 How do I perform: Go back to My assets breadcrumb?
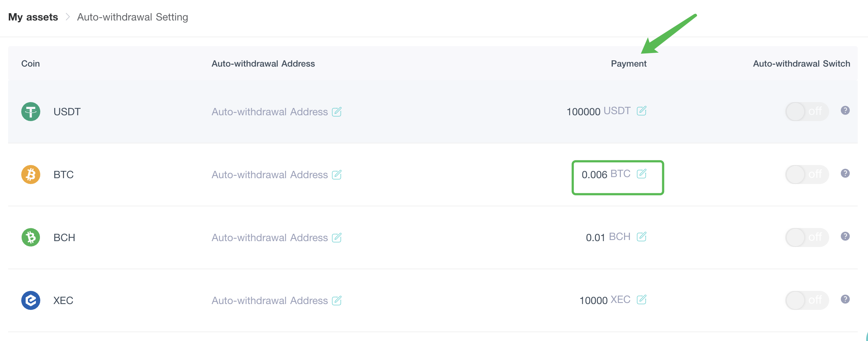point(33,17)
